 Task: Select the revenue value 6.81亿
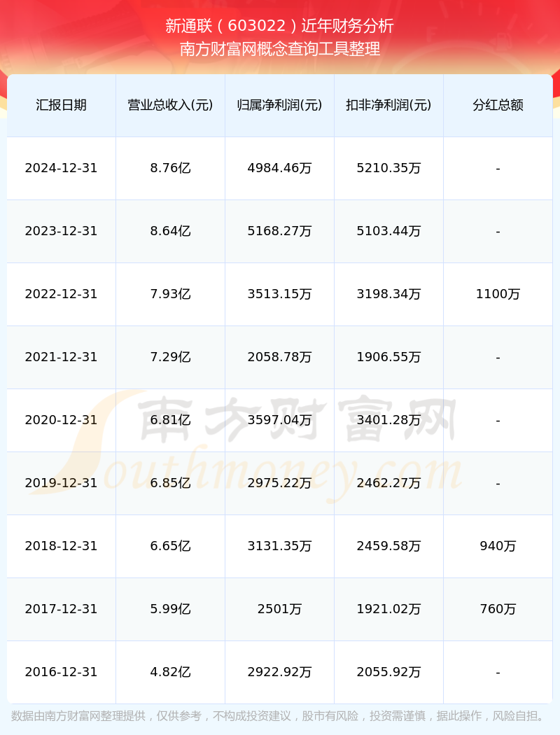tap(170, 420)
